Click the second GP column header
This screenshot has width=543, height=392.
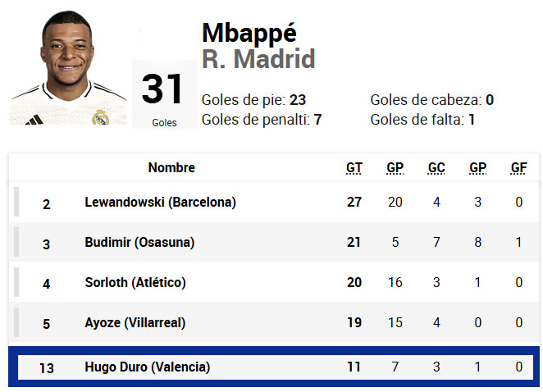click(x=478, y=168)
